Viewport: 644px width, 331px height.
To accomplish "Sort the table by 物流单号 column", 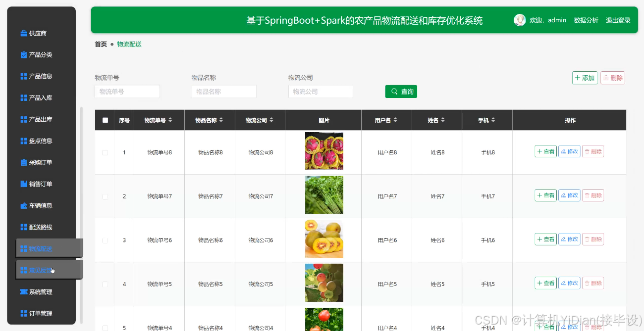I will pos(170,119).
